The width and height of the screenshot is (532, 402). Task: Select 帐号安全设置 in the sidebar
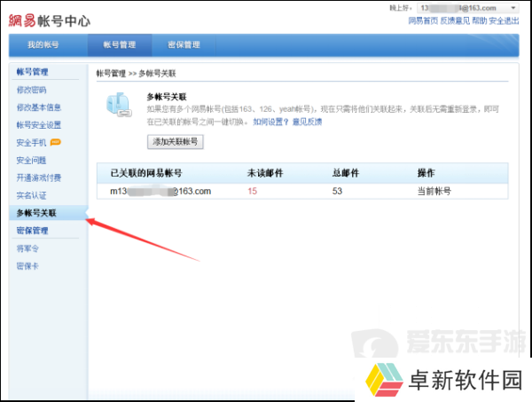click(39, 125)
